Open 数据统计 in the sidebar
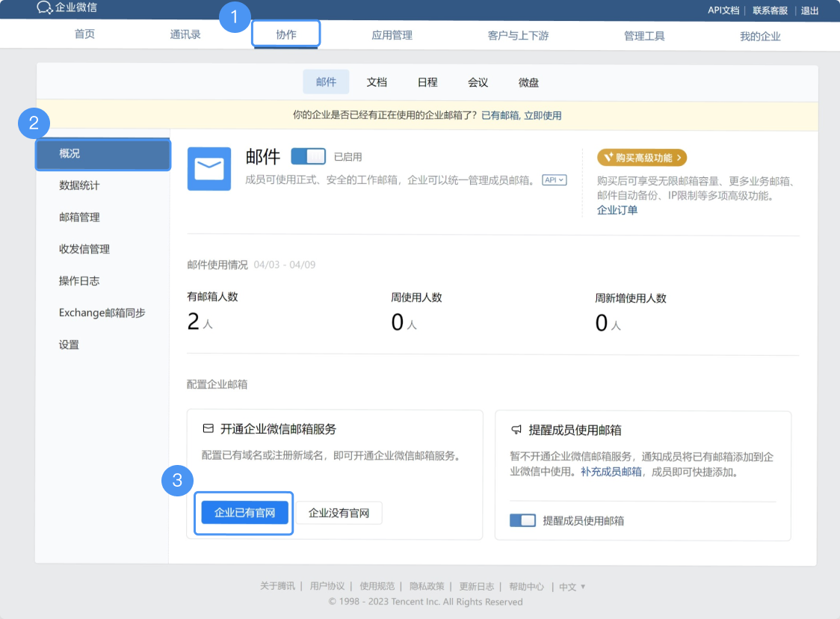The width and height of the screenshot is (840, 619). 79,185
